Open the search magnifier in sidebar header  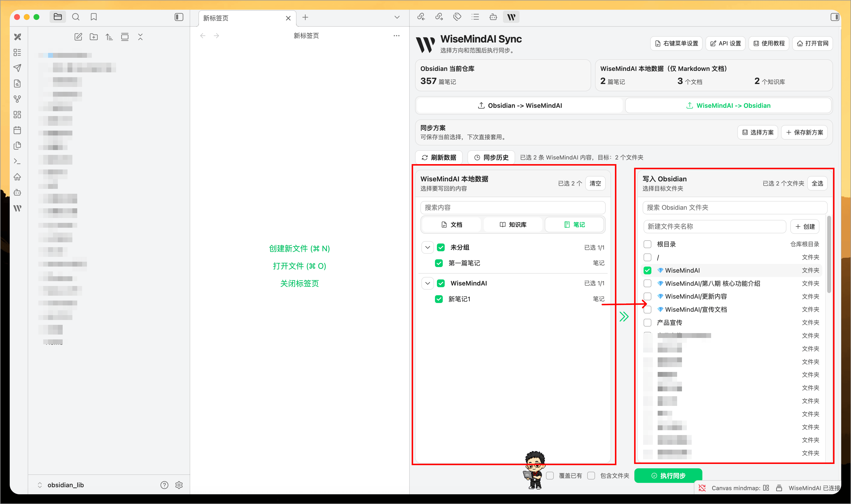(x=76, y=17)
